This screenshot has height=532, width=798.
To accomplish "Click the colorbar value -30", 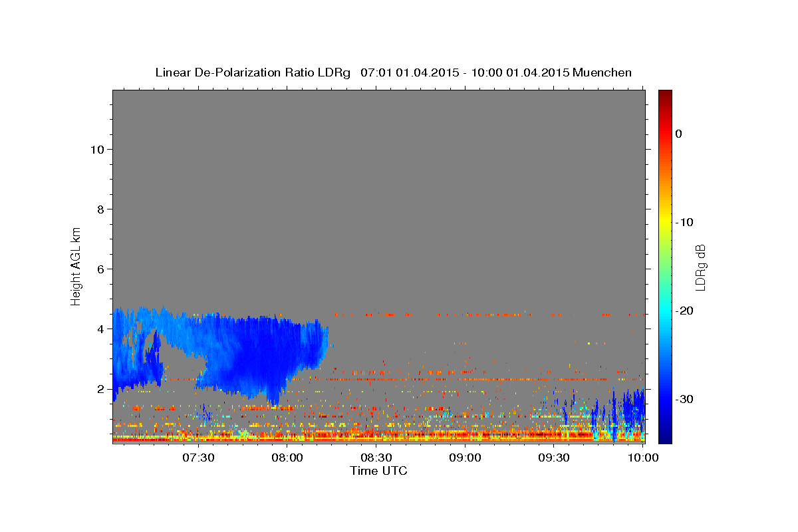I will click(x=684, y=399).
